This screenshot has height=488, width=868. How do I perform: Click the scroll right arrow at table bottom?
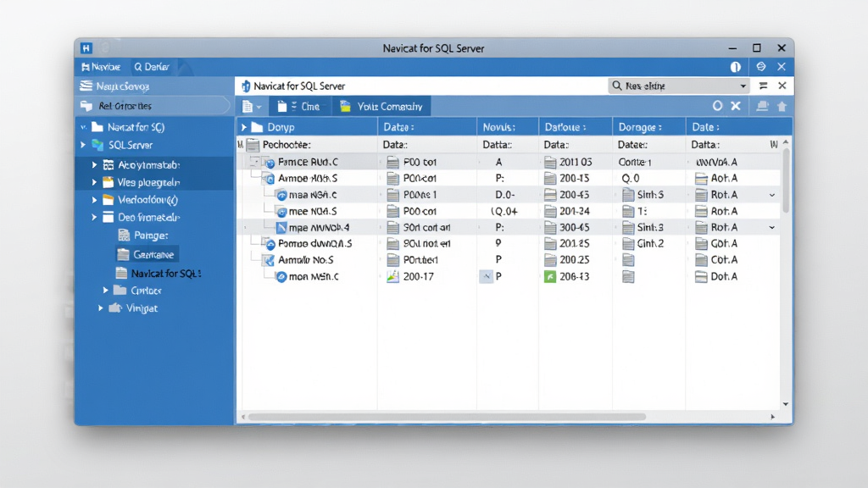(x=773, y=417)
